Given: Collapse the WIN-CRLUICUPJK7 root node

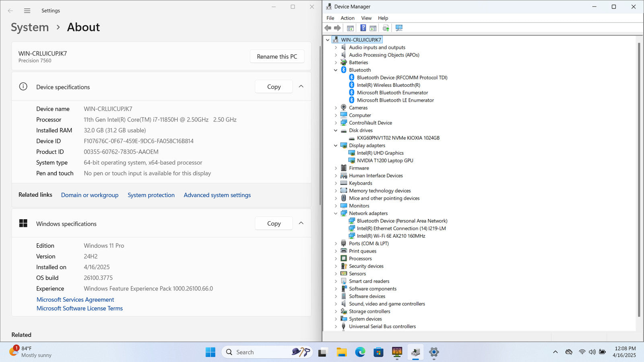Looking at the screenshot, I should pos(328,40).
